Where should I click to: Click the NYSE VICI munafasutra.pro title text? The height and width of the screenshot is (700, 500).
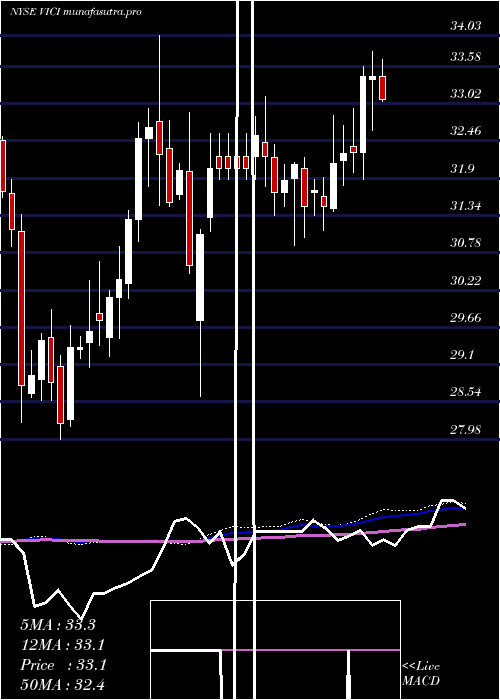[76, 12]
